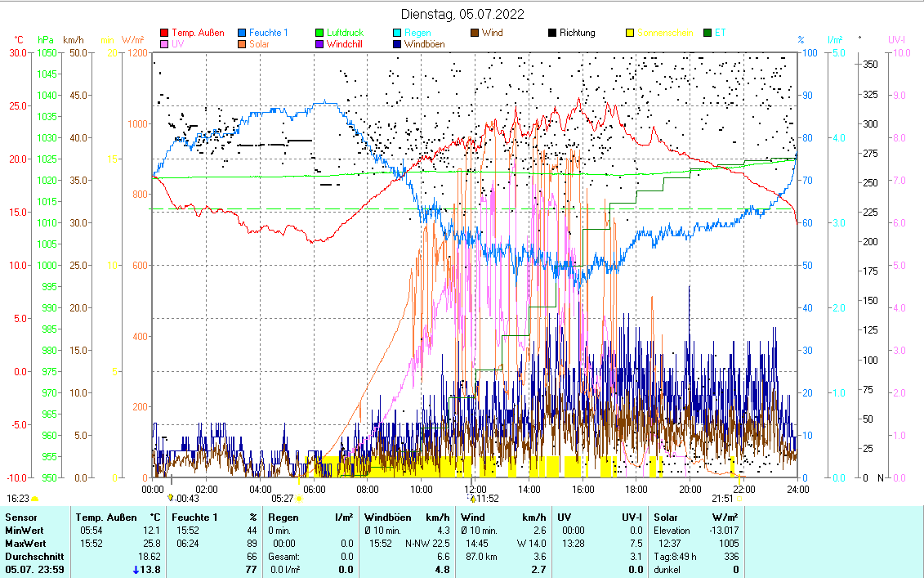Click the red Temp. Außen legend swatch

tap(165, 33)
